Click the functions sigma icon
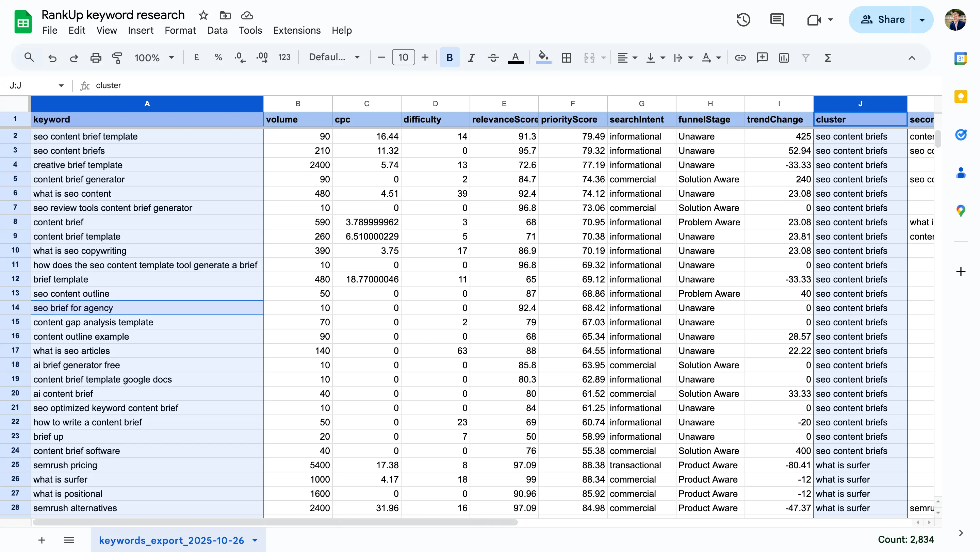This screenshot has height=552, width=980. tap(828, 58)
